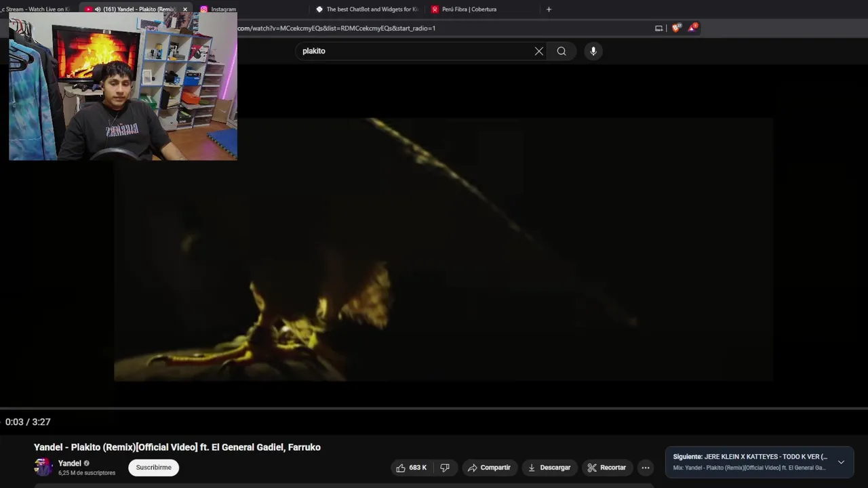Viewport: 868px width, 488px height.
Task: Click the Brave Shields lion icon
Action: pyautogui.click(x=676, y=28)
